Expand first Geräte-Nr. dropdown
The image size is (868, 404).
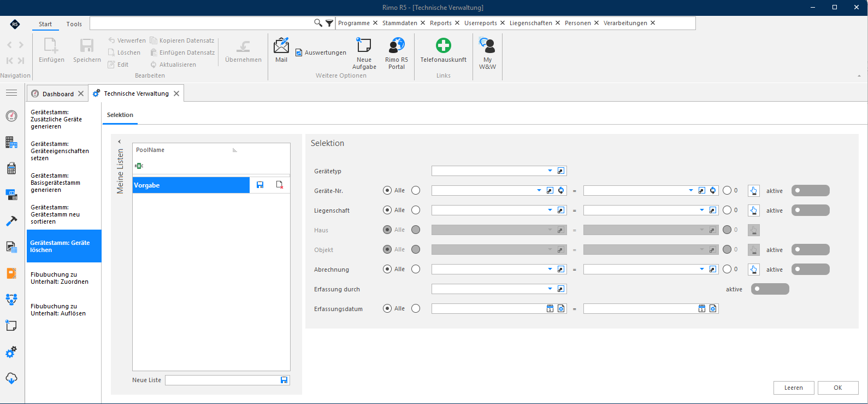[539, 191]
